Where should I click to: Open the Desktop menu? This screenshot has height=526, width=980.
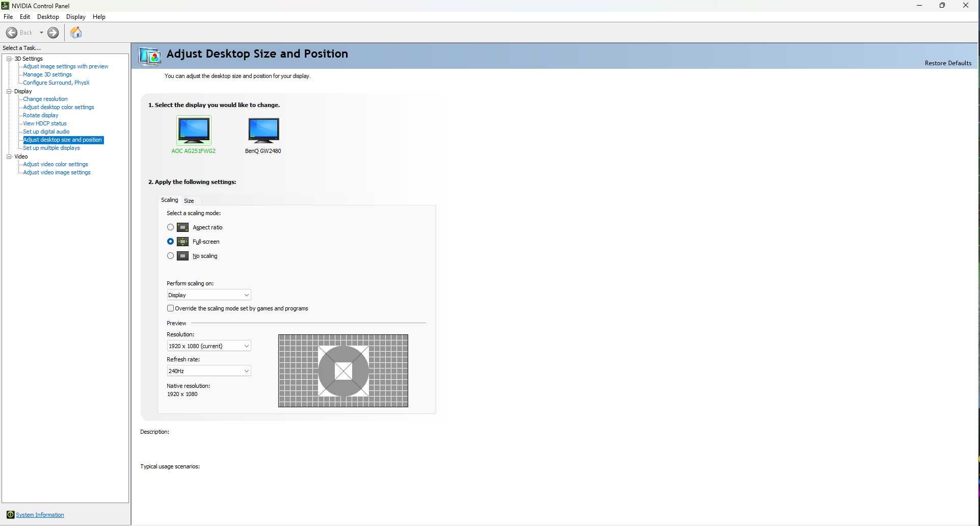pyautogui.click(x=48, y=17)
